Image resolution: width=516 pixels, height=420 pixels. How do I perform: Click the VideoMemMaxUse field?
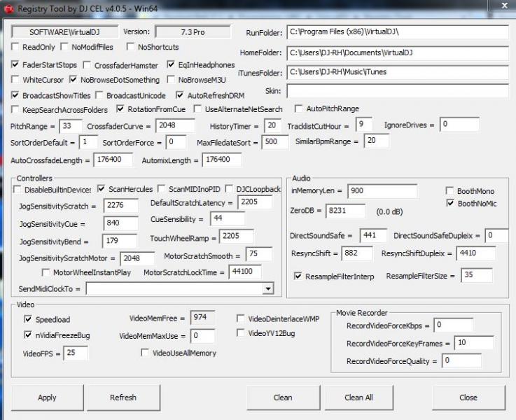[203, 336]
